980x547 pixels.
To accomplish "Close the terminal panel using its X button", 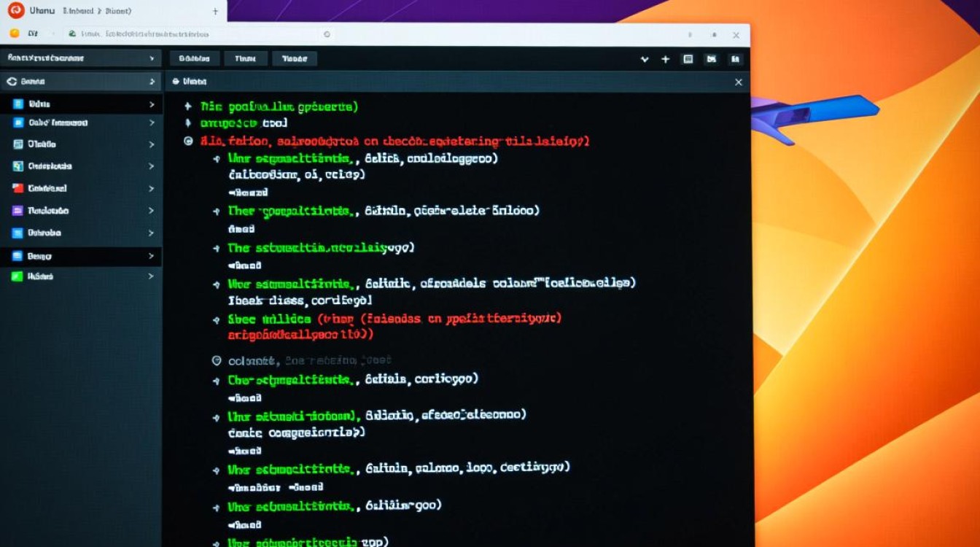I will tap(738, 82).
